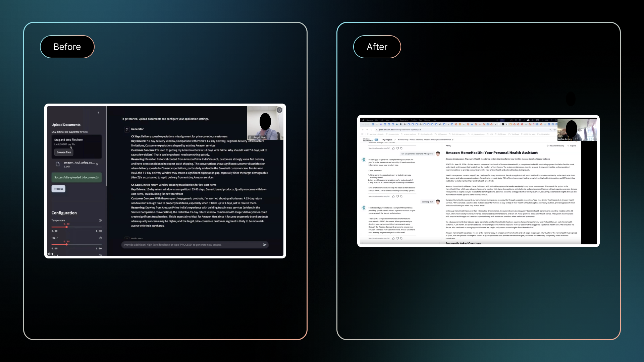Viewport: 644px width, 362px height.
Task: Click the Amazon HomeHealth document title
Action: tap(492, 153)
